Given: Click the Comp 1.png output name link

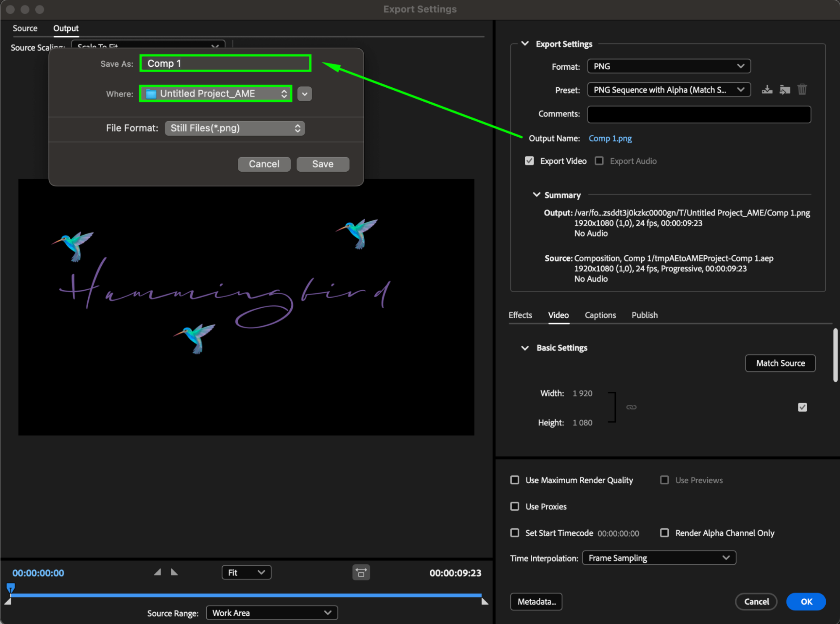Looking at the screenshot, I should (610, 139).
